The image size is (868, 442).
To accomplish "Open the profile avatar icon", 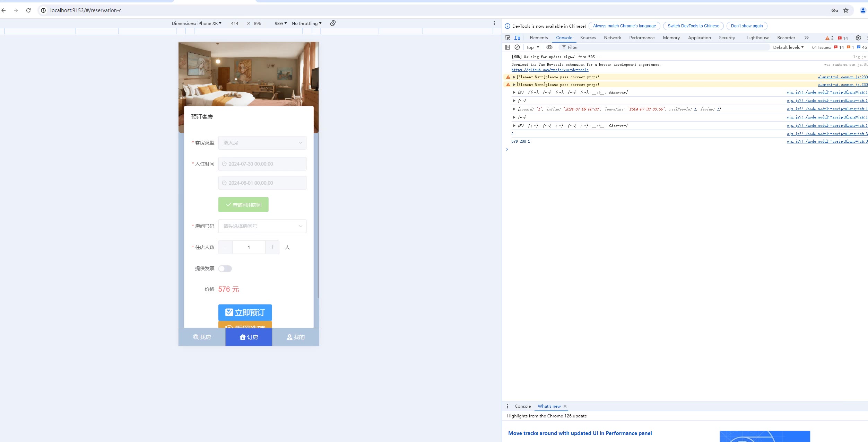I will coord(863,10).
